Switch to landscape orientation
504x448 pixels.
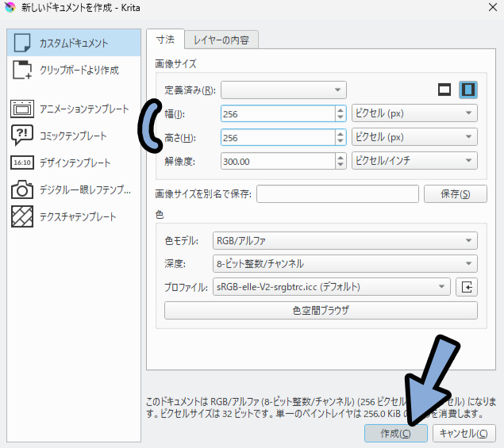point(444,90)
